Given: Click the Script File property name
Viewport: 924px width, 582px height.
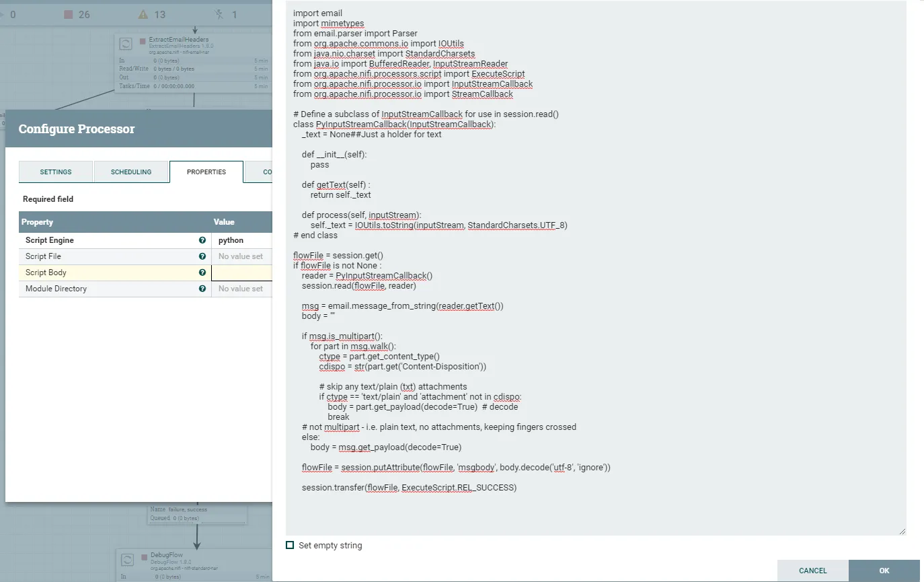Looking at the screenshot, I should pos(43,256).
